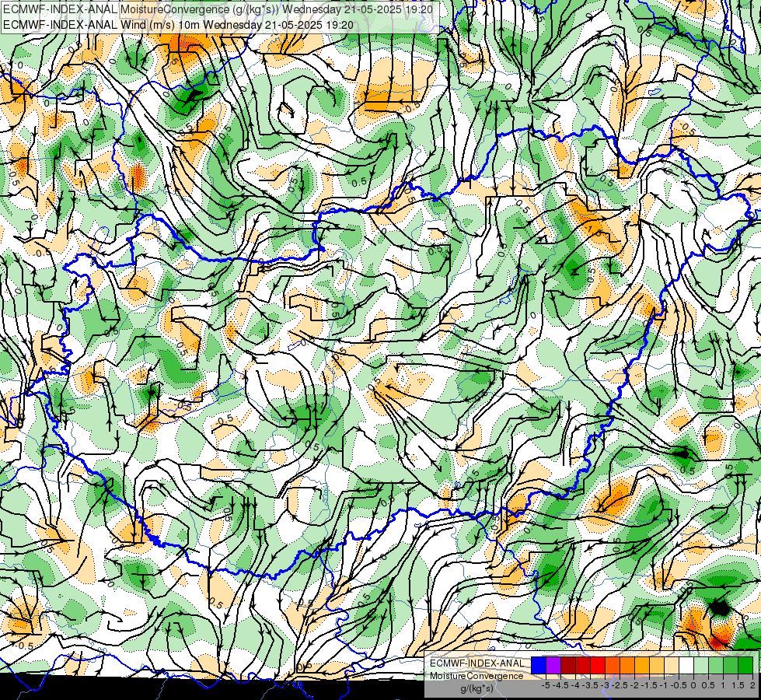Select the light green 1 to 1.5 swatch
The width and height of the screenshot is (761, 700).
(716, 666)
